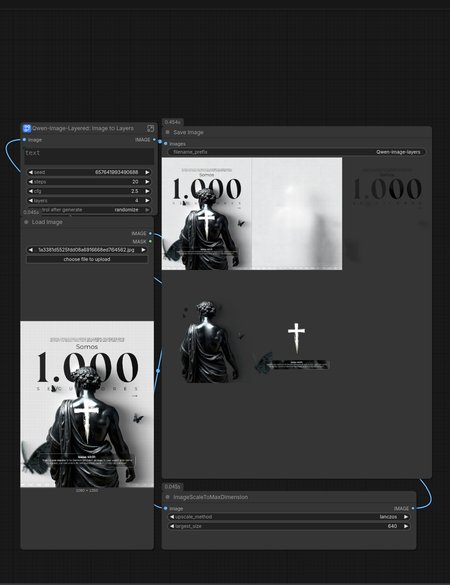Image resolution: width=450 pixels, height=585 pixels.
Task: Select previous upscale_method with left arrow
Action: tap(172, 517)
